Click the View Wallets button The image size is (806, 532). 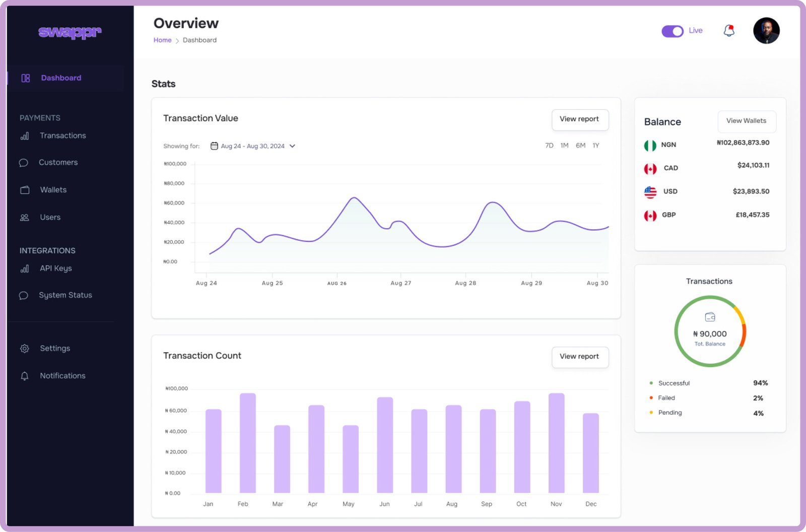point(746,121)
